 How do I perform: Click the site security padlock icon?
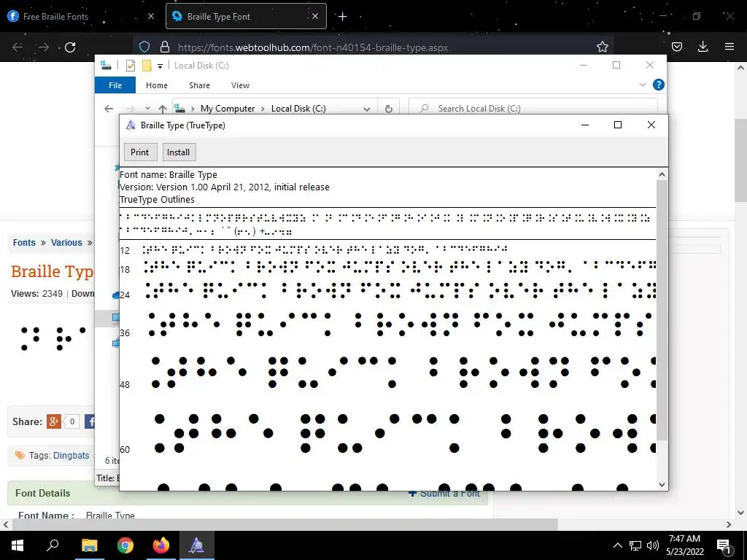click(165, 47)
